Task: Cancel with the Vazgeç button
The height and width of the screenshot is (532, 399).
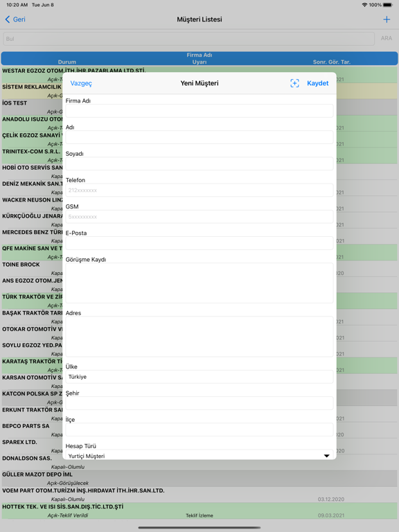Action: [x=81, y=83]
